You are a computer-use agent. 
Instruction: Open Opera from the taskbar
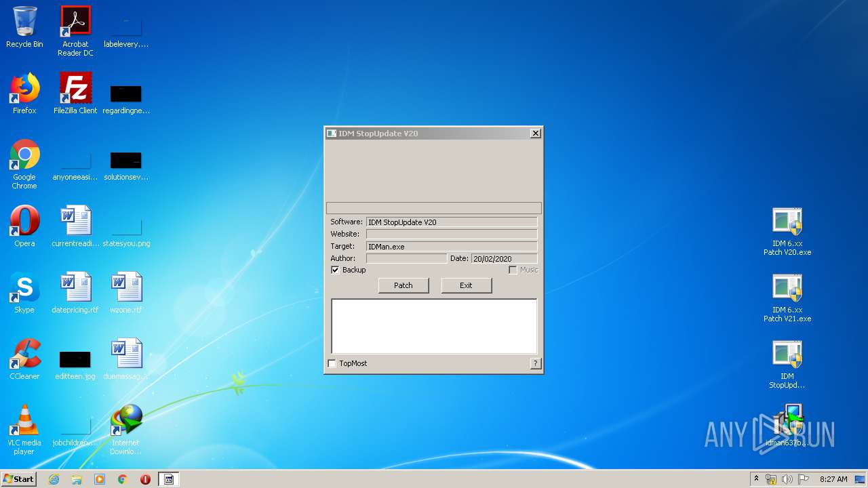pos(146,479)
